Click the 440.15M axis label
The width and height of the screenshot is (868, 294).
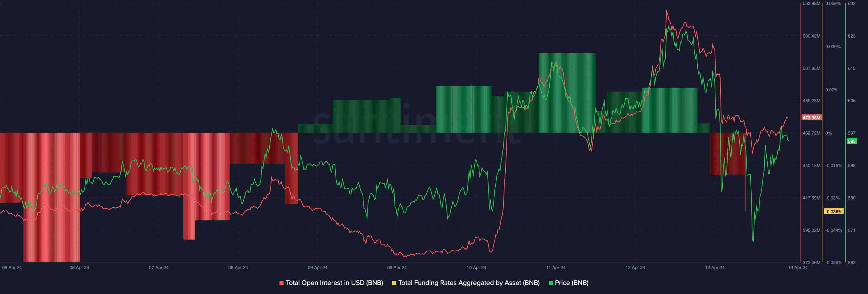[x=811, y=166]
